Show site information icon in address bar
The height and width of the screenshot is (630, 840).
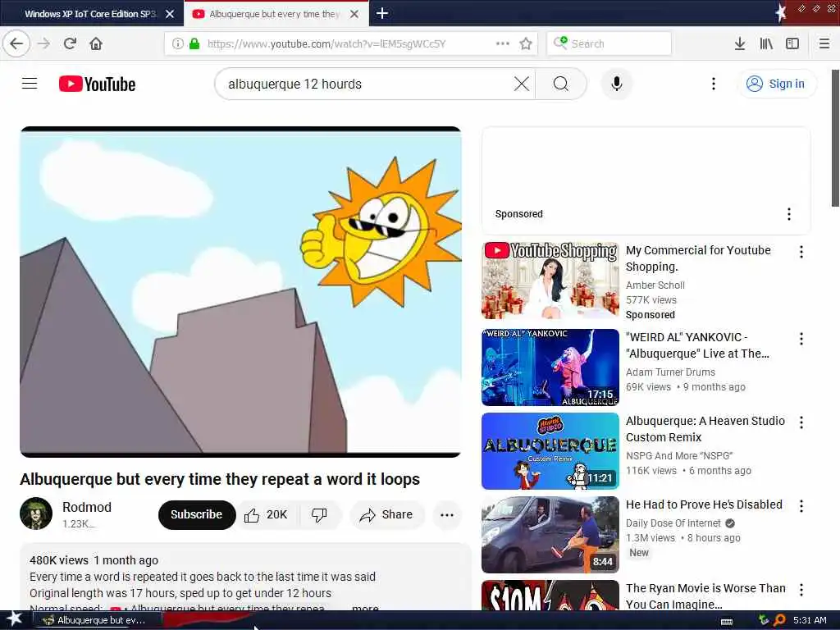pos(177,43)
